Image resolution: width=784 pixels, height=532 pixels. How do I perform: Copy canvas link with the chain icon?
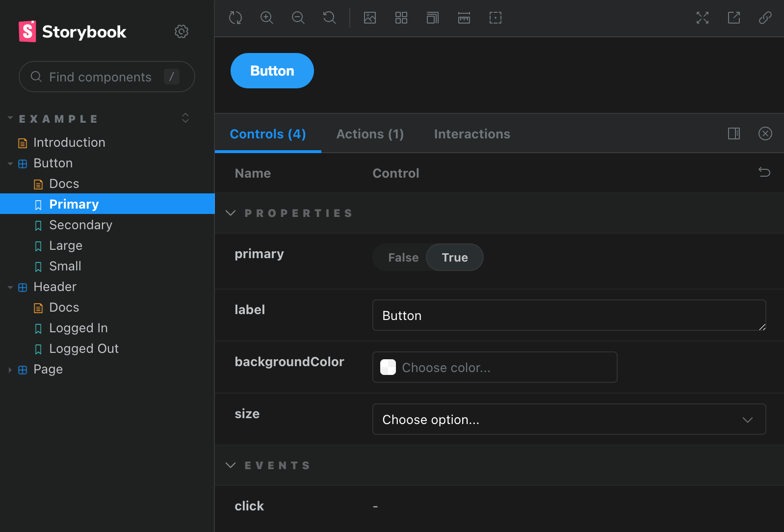765,18
